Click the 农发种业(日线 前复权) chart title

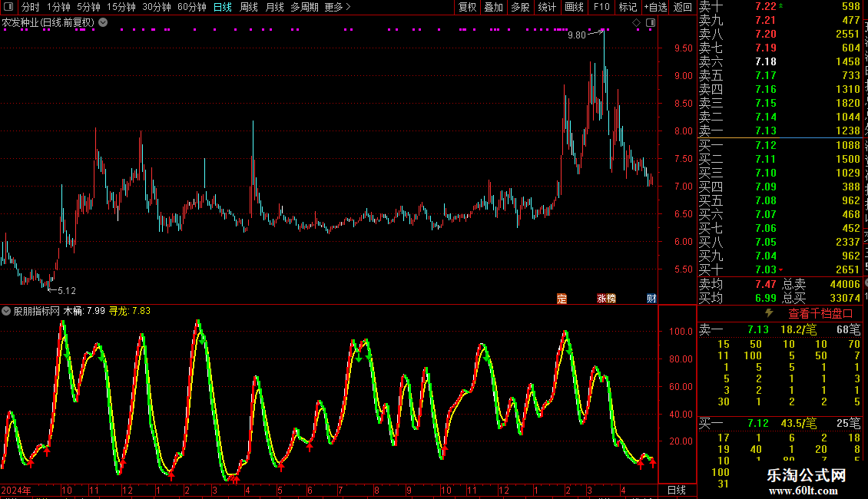pos(48,23)
